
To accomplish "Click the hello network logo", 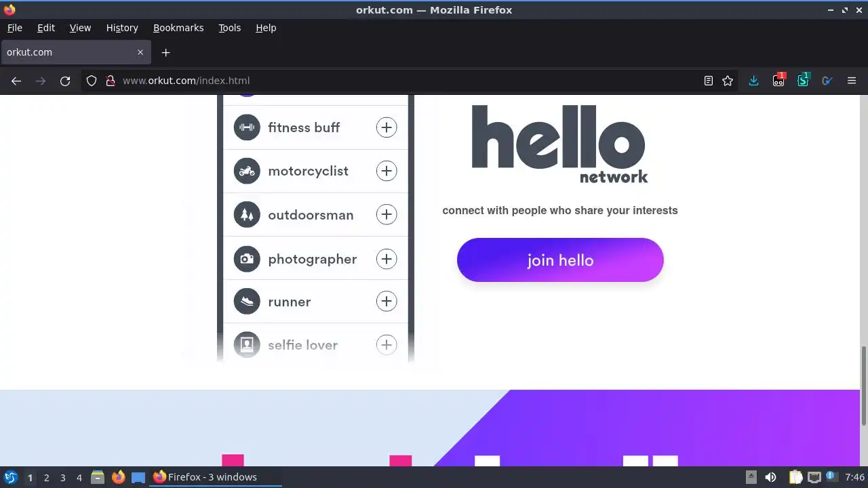I will (x=559, y=144).
